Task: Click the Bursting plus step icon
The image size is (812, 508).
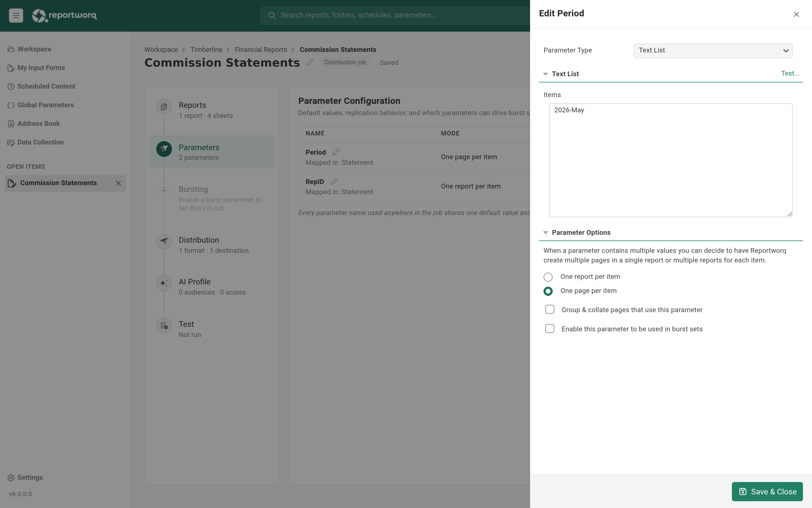Action: (164, 190)
